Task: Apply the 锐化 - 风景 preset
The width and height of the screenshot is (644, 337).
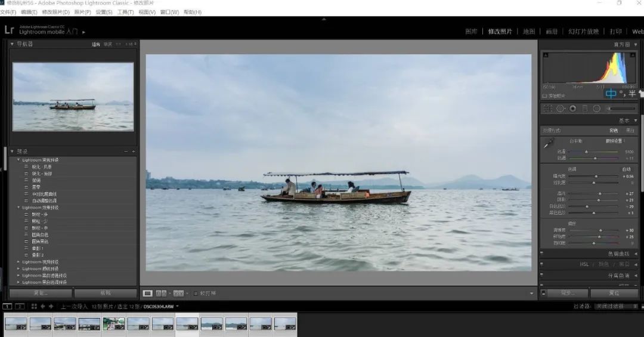Action: 42,167
